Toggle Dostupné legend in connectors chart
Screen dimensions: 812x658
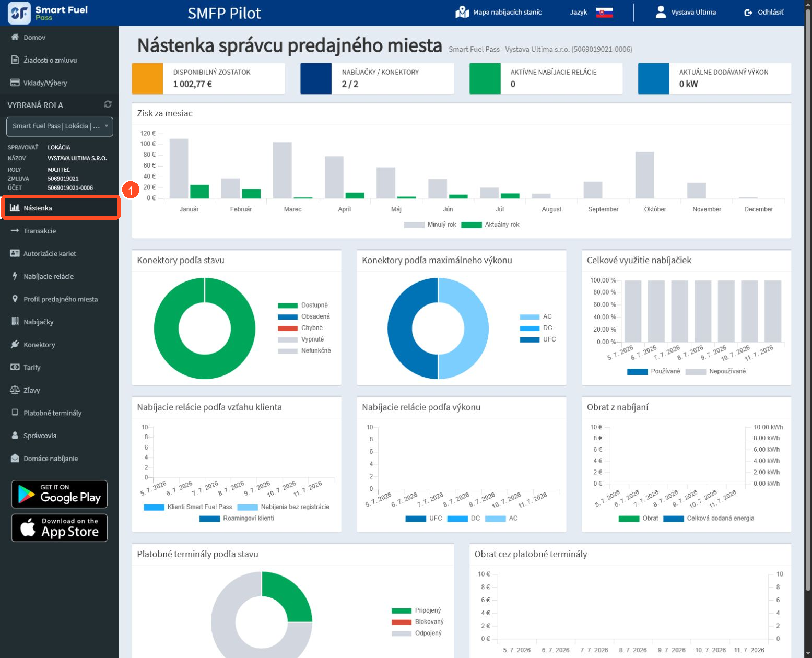click(x=303, y=305)
